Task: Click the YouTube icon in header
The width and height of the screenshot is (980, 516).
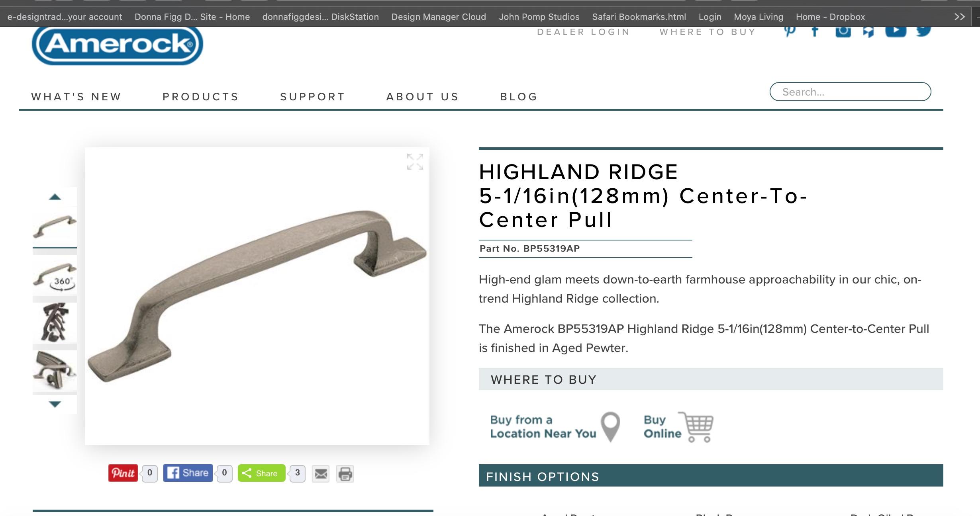Action: [x=896, y=31]
